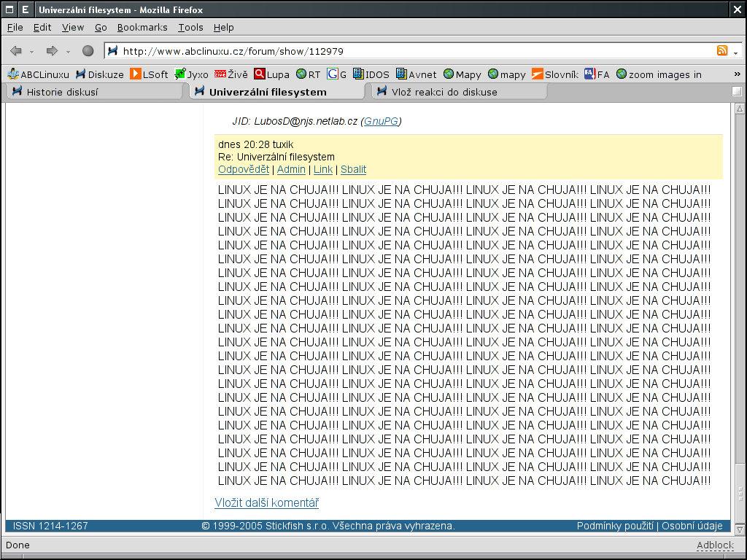Click the Odpovědět link
This screenshot has width=747, height=560.
(244, 170)
